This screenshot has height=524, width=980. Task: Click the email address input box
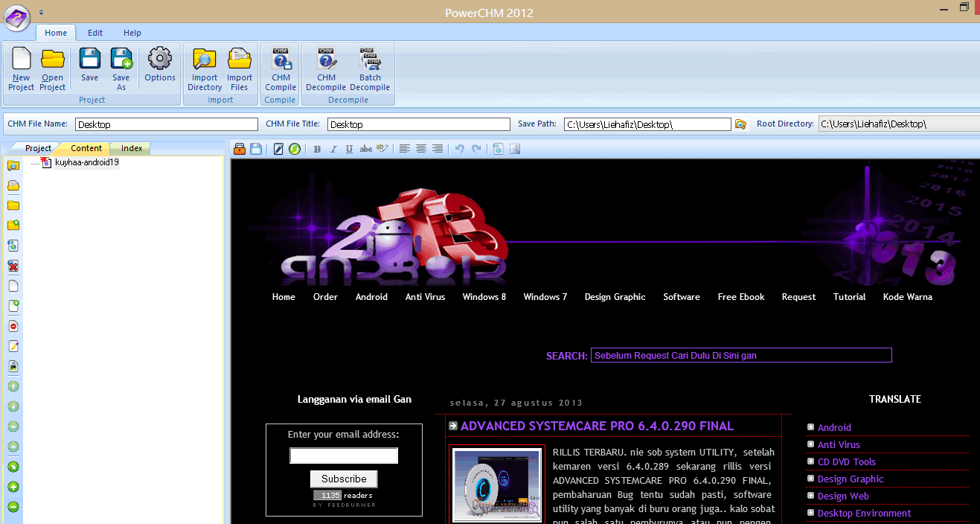(344, 456)
